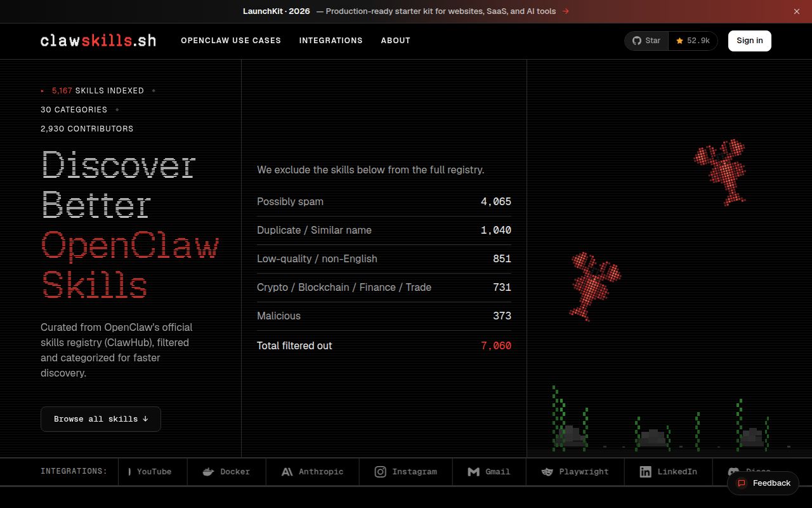This screenshot has height=508, width=812.
Task: Click the INTEGRATIONS: ticker label
Action: (74, 472)
